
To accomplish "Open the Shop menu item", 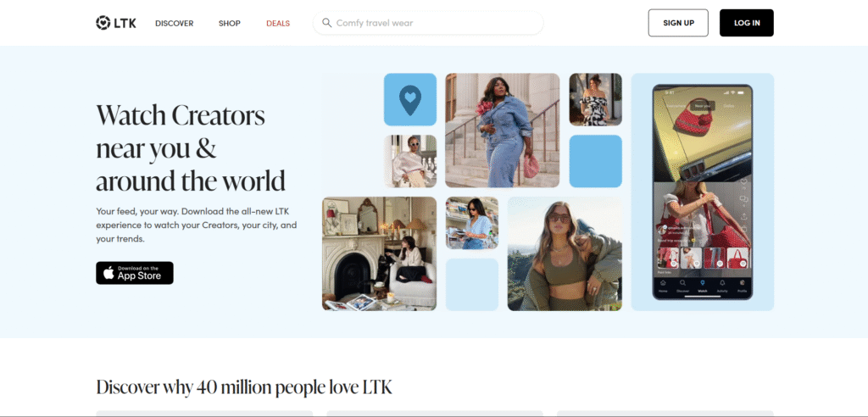I will (229, 23).
